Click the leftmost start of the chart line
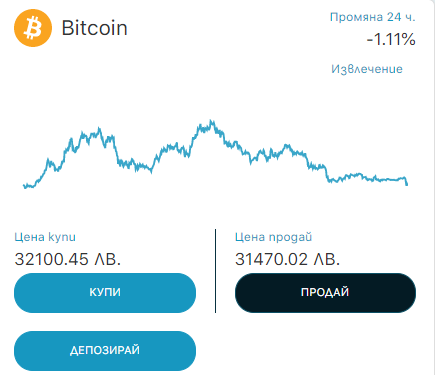The height and width of the screenshot is (375, 435). point(24,185)
